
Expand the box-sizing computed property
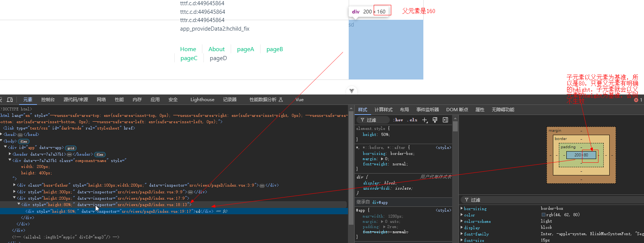click(462, 209)
